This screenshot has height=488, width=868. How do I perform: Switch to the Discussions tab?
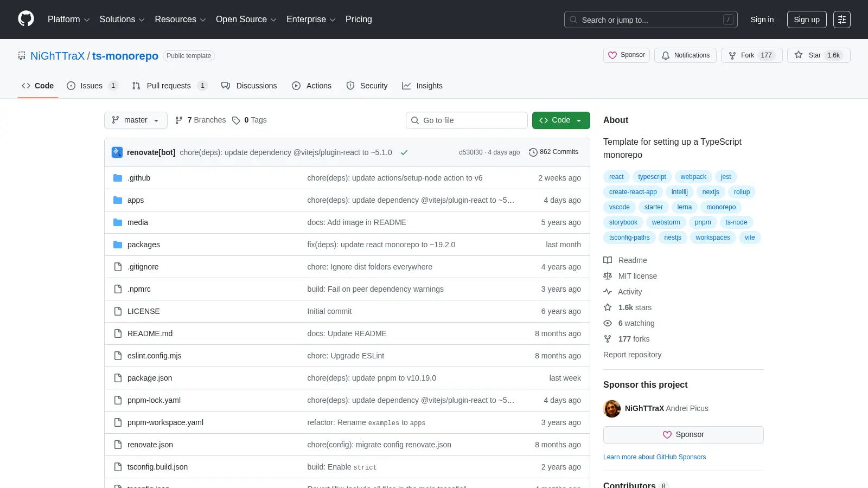click(249, 86)
